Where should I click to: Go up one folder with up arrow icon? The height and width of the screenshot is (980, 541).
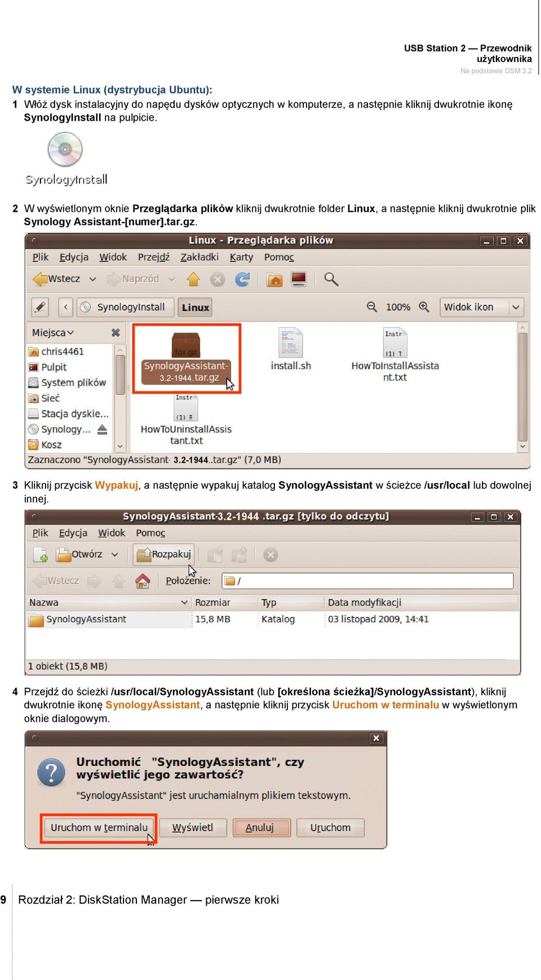pyautogui.click(x=193, y=279)
